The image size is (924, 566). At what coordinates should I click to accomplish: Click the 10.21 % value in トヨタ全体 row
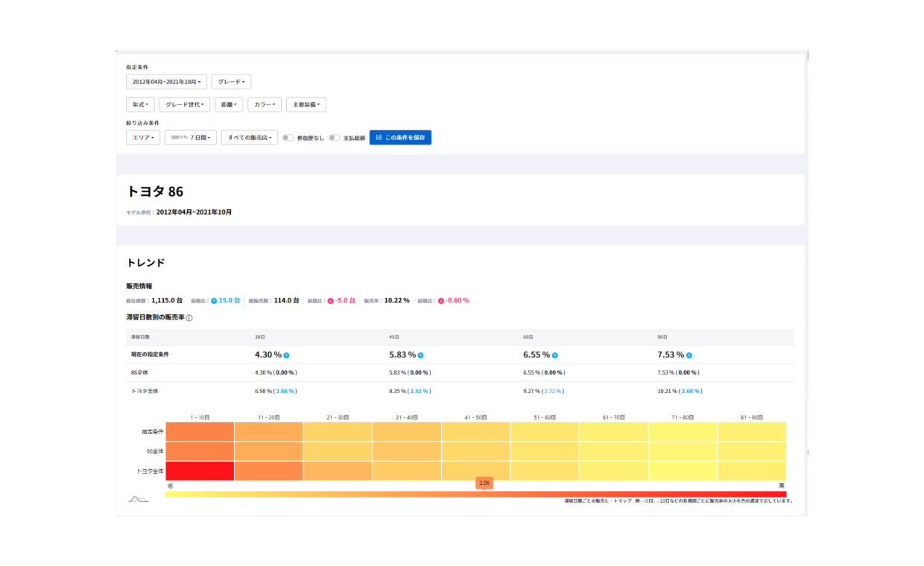tap(667, 390)
